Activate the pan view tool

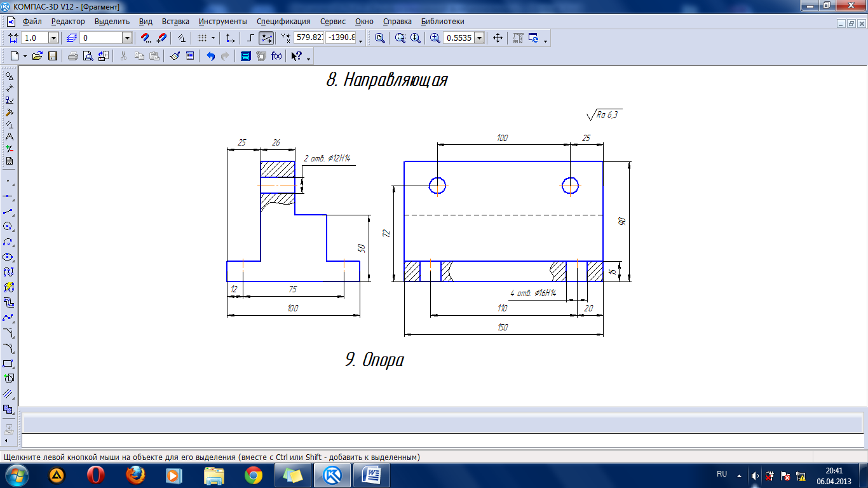tap(498, 38)
